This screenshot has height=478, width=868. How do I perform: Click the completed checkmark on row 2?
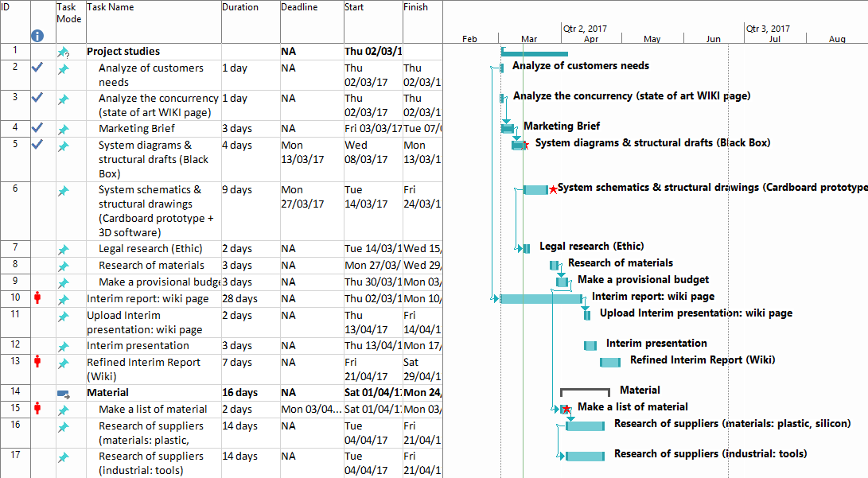(x=37, y=68)
